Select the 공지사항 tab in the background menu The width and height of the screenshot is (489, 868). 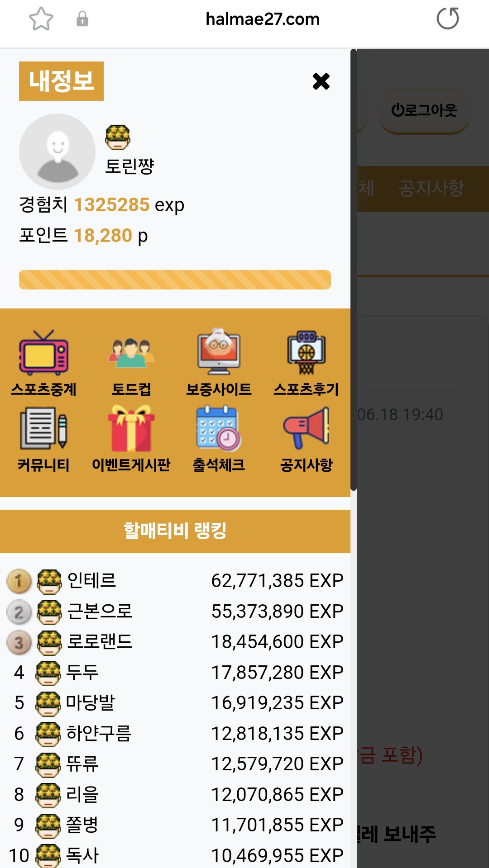tap(431, 188)
